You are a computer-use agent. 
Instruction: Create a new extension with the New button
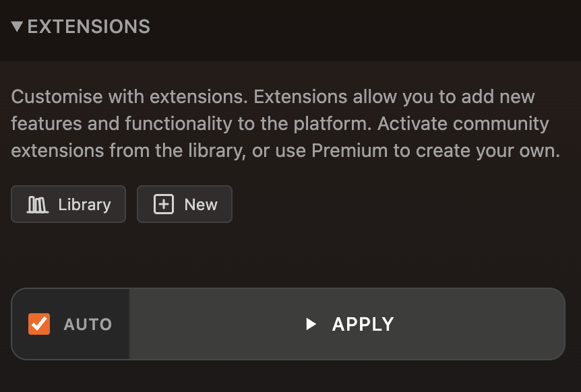click(x=185, y=204)
